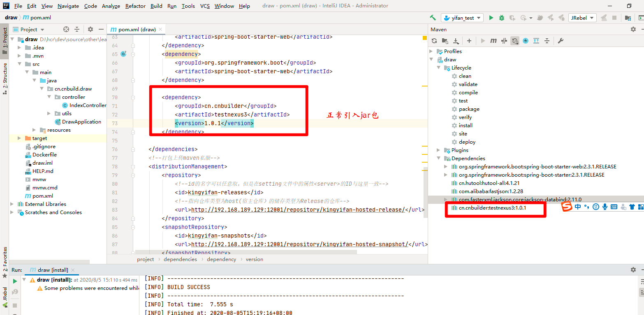Click the Build project hammer icon
Screen dimensions: 644x315
[433, 18]
